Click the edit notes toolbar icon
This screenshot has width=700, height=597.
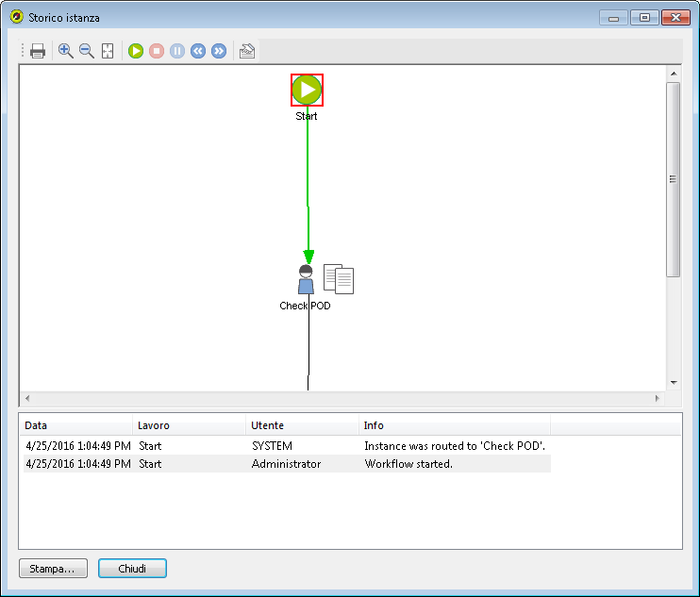coord(247,51)
